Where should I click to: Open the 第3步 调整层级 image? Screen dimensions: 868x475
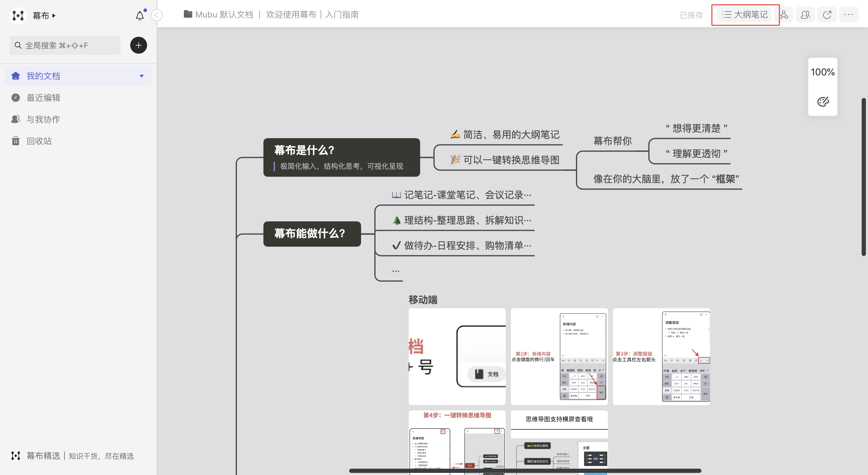click(x=661, y=357)
